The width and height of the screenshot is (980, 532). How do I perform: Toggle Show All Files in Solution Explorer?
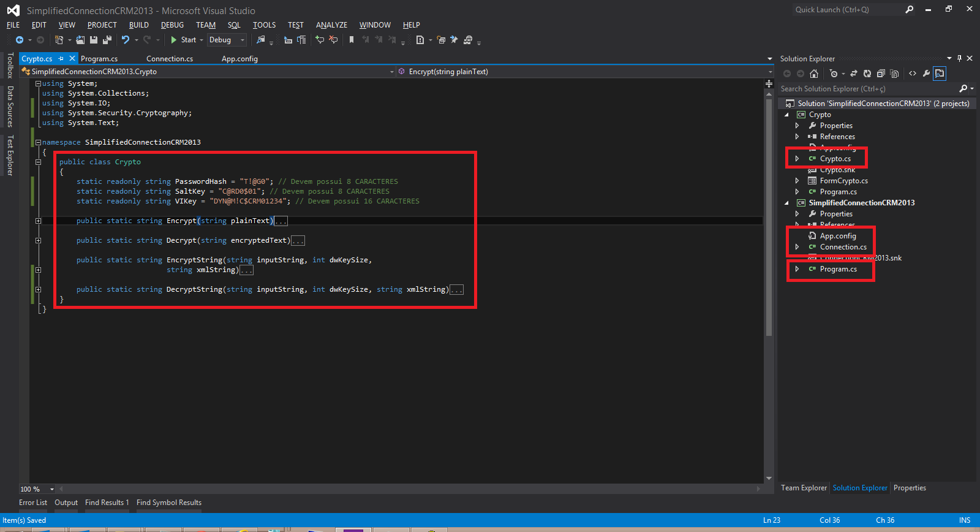[894, 74]
